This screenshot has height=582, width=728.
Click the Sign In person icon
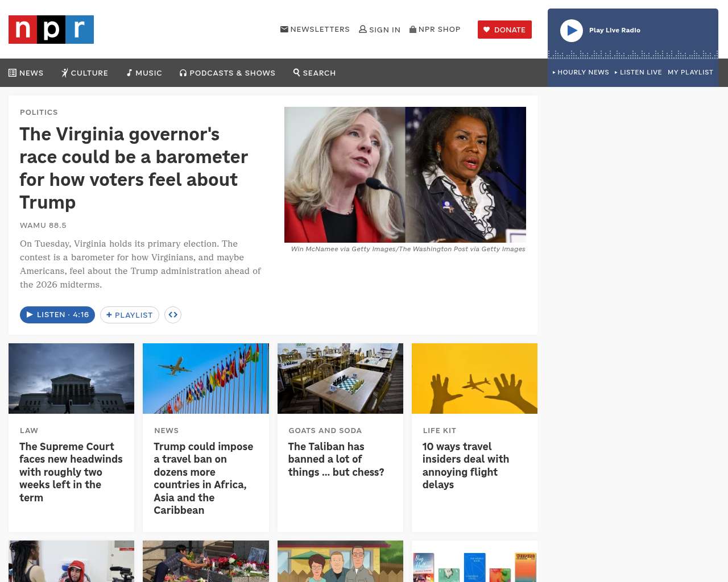coord(363,29)
